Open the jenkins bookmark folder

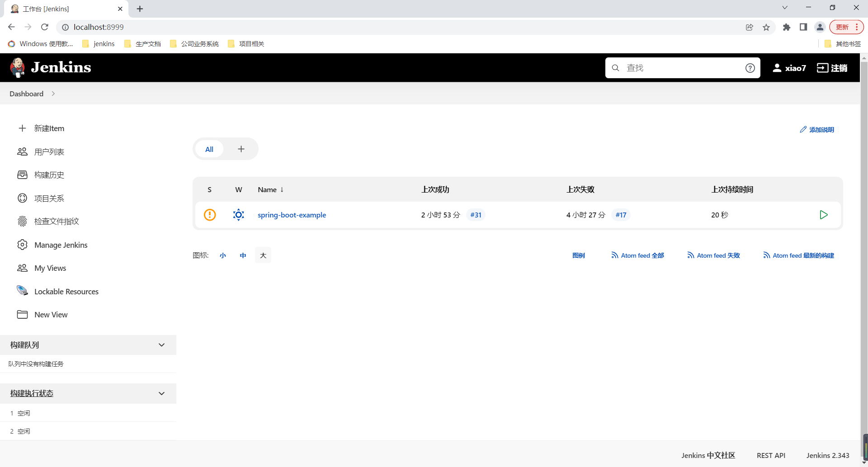coord(99,44)
